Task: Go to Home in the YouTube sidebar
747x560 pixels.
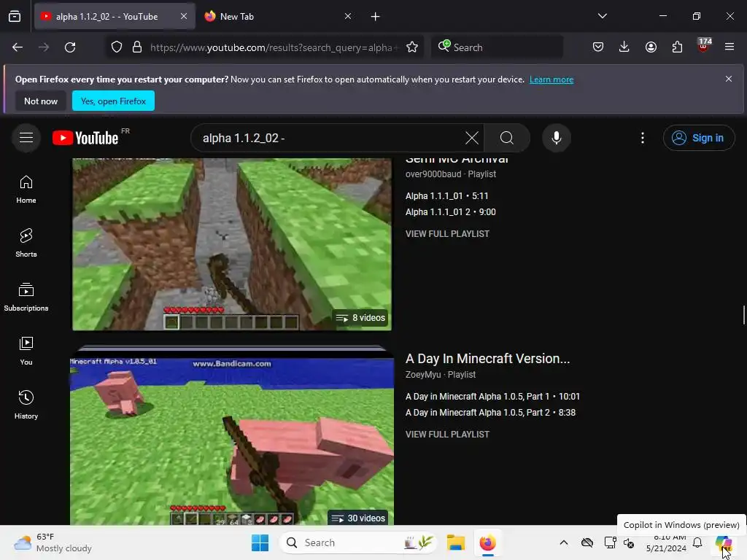Action: point(26,189)
